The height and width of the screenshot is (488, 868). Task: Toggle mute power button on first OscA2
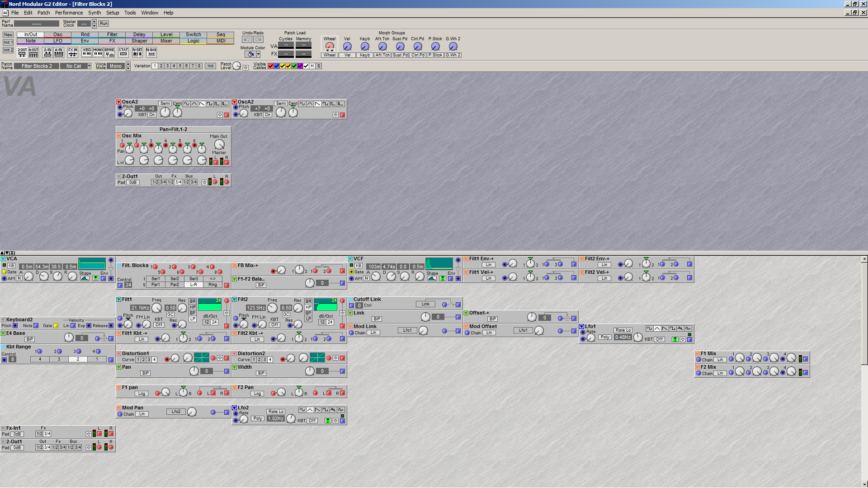[220, 115]
